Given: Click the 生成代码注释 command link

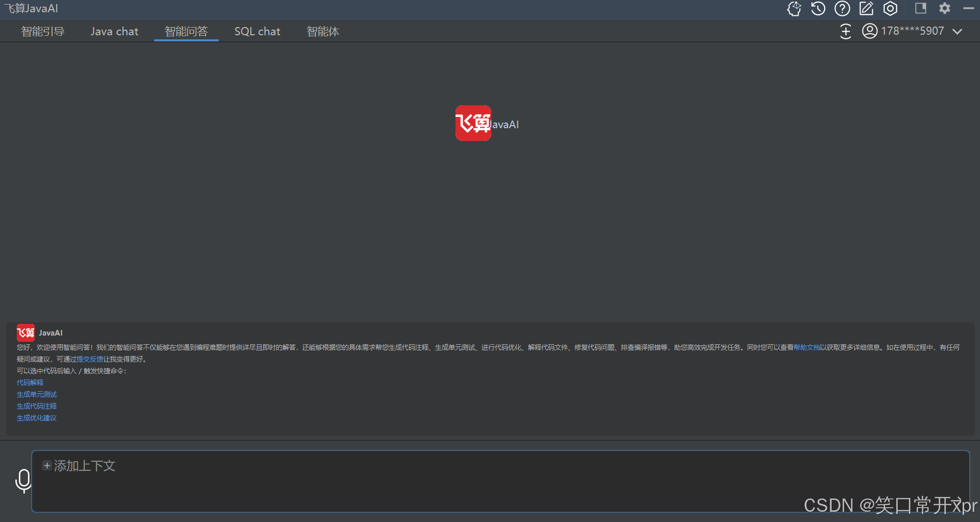Looking at the screenshot, I should pyautogui.click(x=37, y=406).
